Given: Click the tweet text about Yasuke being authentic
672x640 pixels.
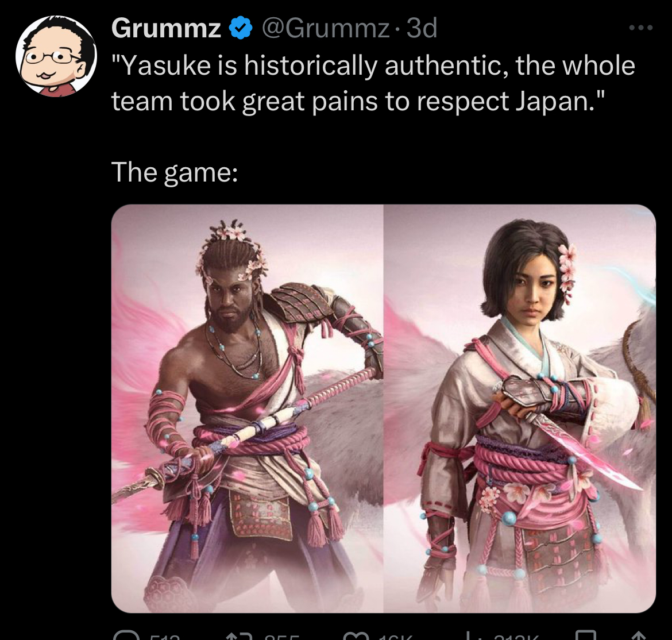Looking at the screenshot, I should point(373,83).
